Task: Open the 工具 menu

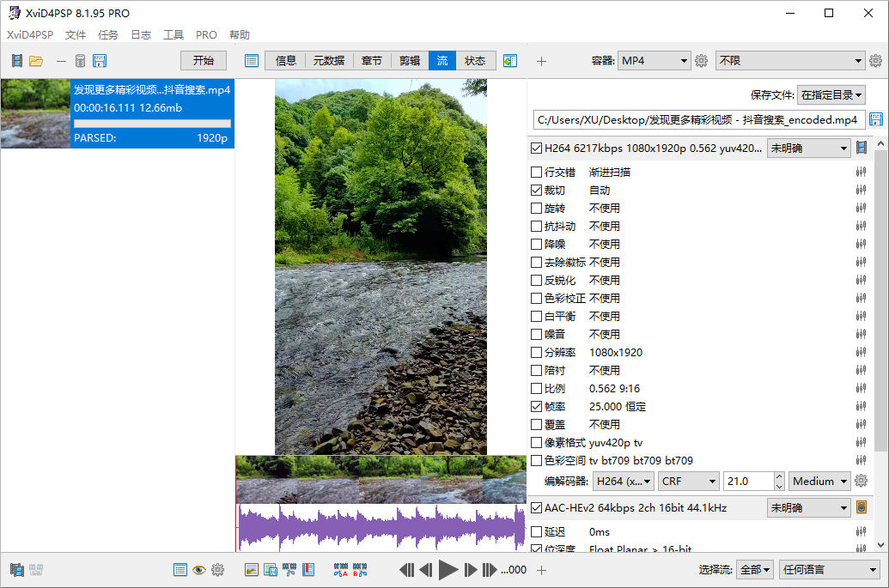Action: 174,35
